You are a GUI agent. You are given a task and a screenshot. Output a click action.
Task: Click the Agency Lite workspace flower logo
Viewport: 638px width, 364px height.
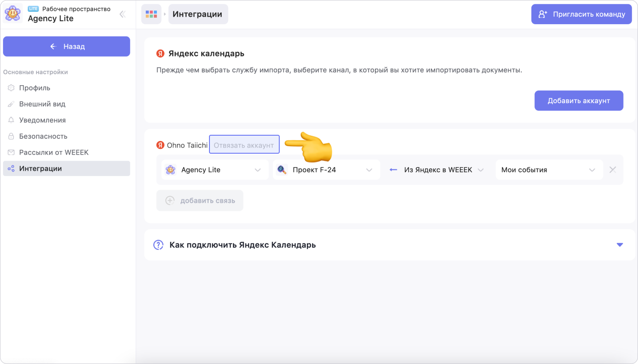(x=13, y=14)
